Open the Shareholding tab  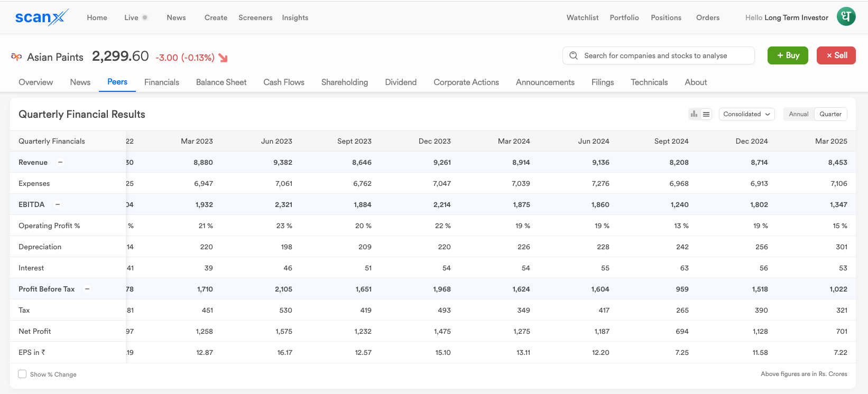tap(345, 82)
